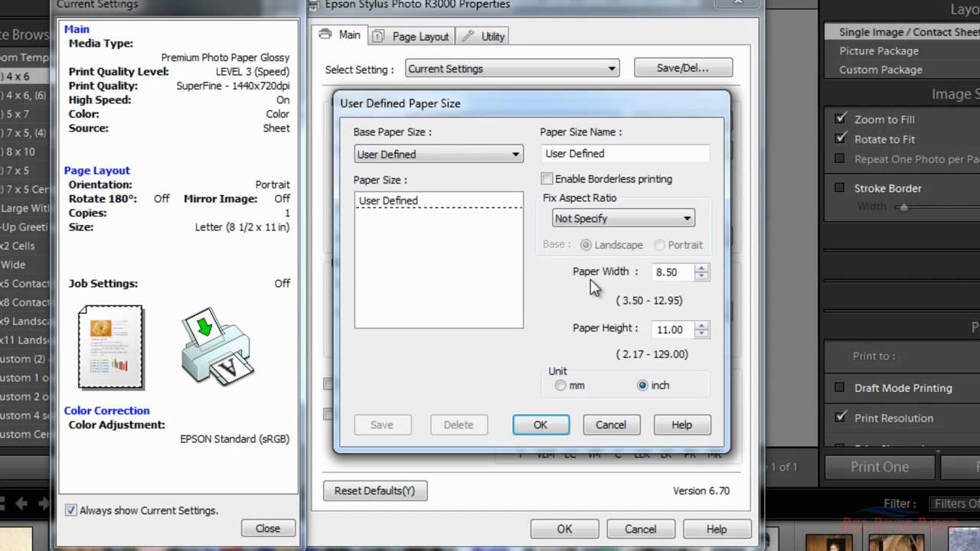
Task: Tick the Repeat One Photo per Page checkbox
Action: click(x=839, y=159)
